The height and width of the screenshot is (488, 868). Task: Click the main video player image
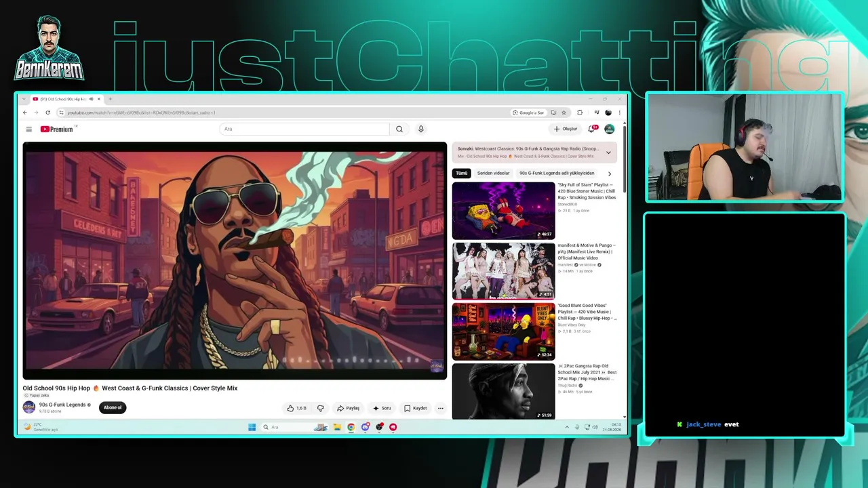[x=235, y=260]
